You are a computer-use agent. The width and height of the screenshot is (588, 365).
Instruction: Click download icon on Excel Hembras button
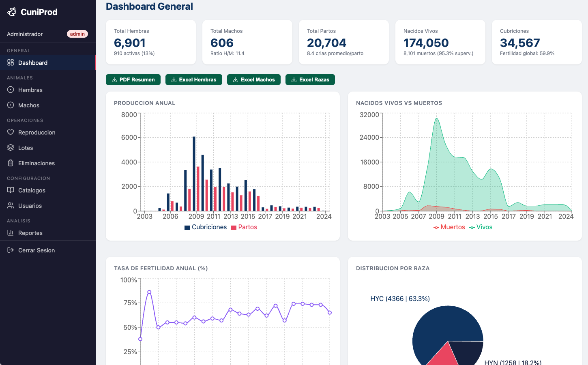(174, 80)
